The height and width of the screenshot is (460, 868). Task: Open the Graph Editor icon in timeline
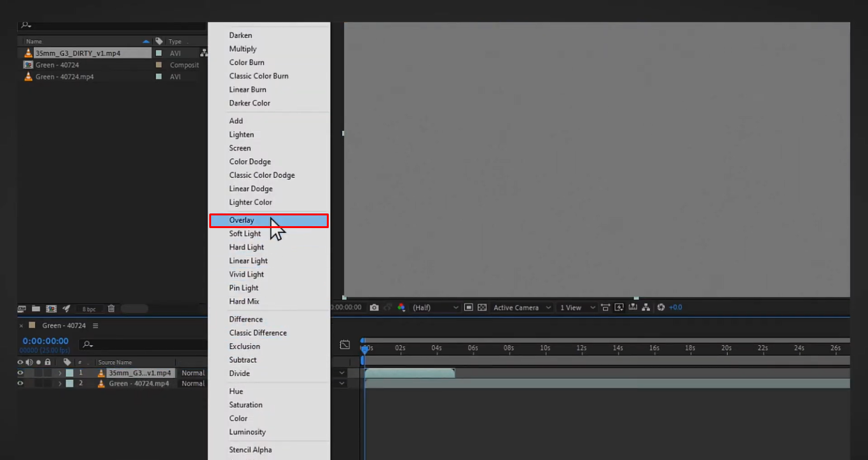(x=345, y=344)
